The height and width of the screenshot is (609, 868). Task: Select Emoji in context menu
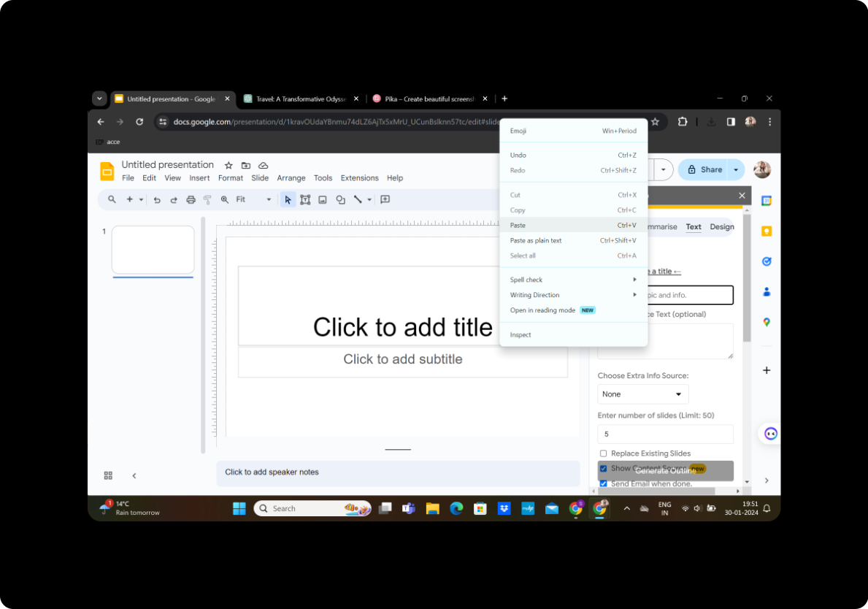coord(573,131)
